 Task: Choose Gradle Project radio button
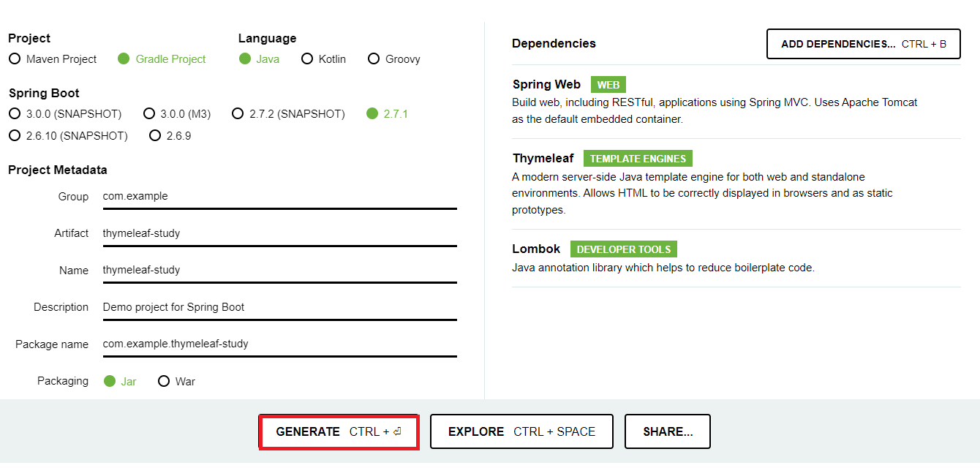[162, 59]
